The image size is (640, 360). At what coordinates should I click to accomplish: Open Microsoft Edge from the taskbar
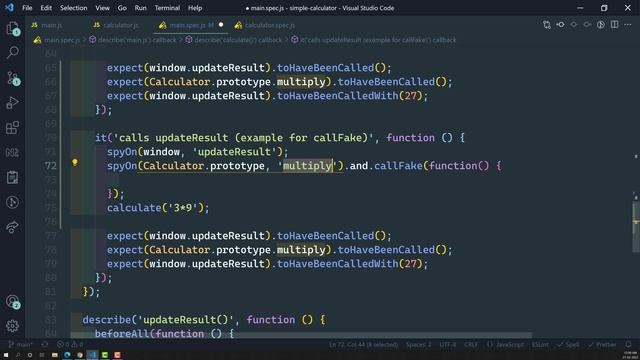[67, 355]
